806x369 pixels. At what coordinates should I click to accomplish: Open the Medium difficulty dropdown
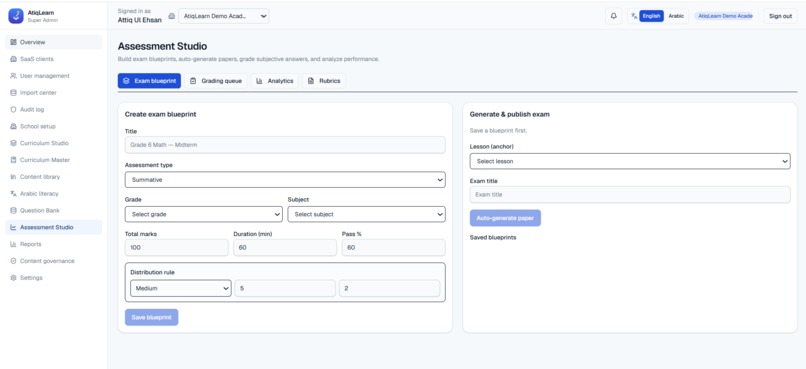coord(181,288)
